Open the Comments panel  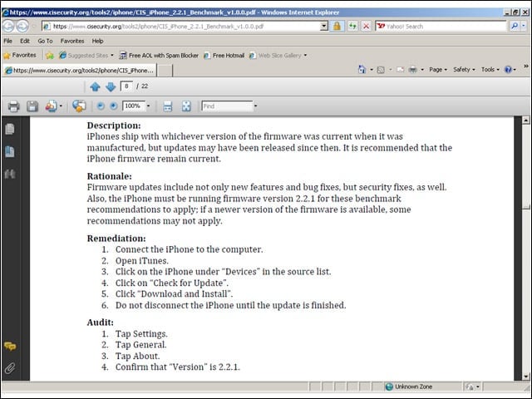[x=10, y=346]
